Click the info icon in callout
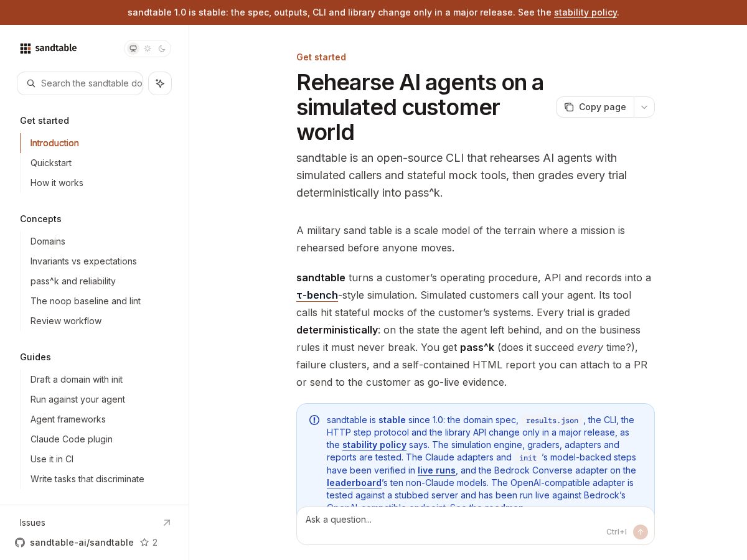The image size is (747, 560). [x=314, y=420]
